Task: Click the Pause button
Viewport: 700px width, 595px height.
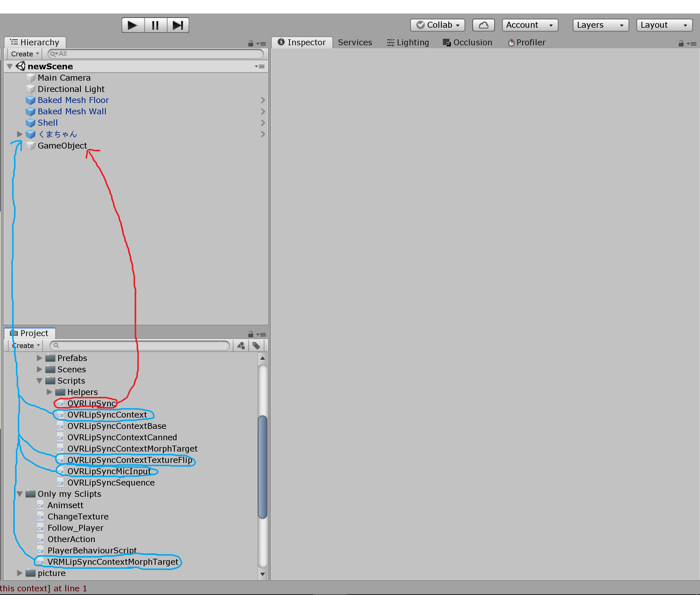Action: pos(156,25)
